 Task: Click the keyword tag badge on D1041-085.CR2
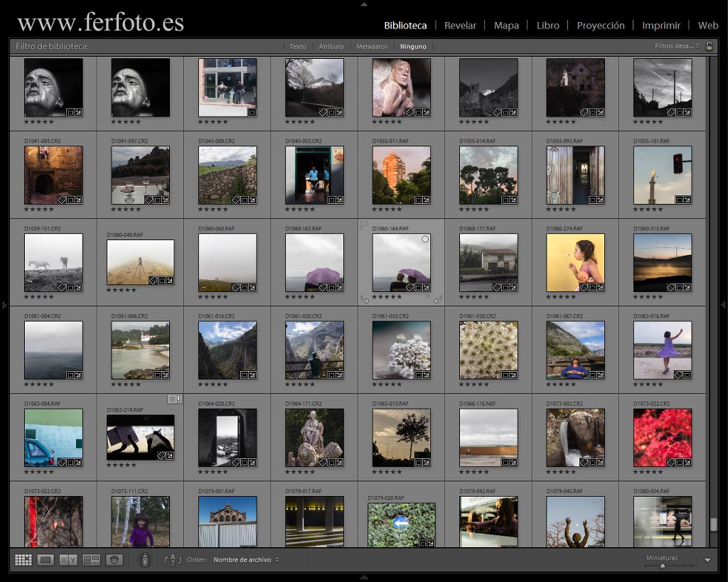[x=61, y=200]
